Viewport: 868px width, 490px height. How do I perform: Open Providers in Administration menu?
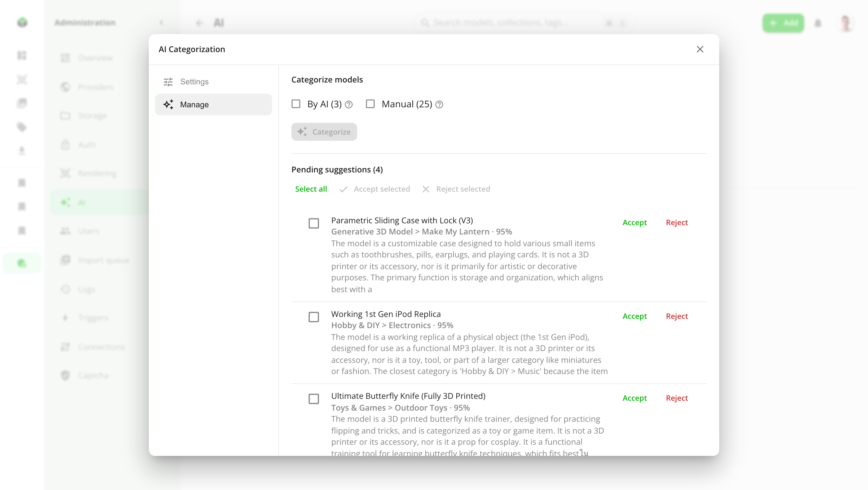point(100,87)
